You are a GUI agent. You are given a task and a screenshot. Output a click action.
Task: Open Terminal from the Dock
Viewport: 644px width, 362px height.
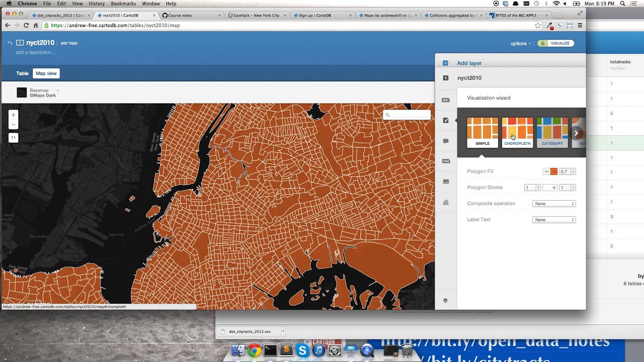[x=270, y=350]
